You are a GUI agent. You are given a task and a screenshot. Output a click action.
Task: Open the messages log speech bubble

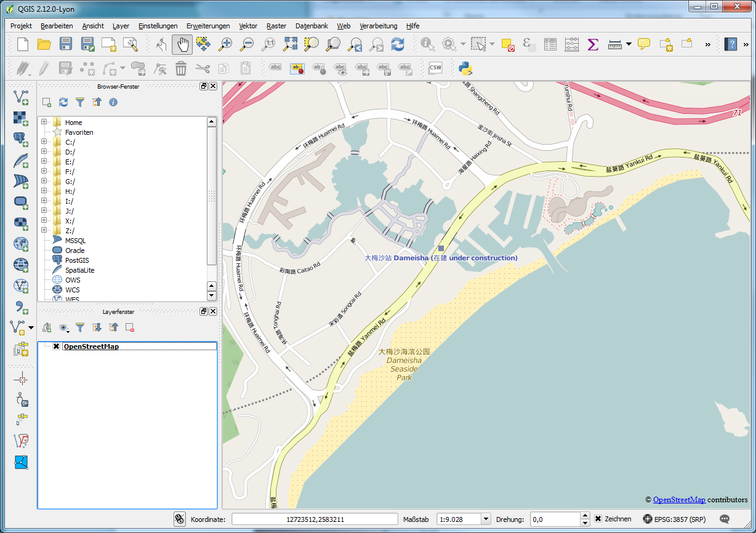pos(725,519)
